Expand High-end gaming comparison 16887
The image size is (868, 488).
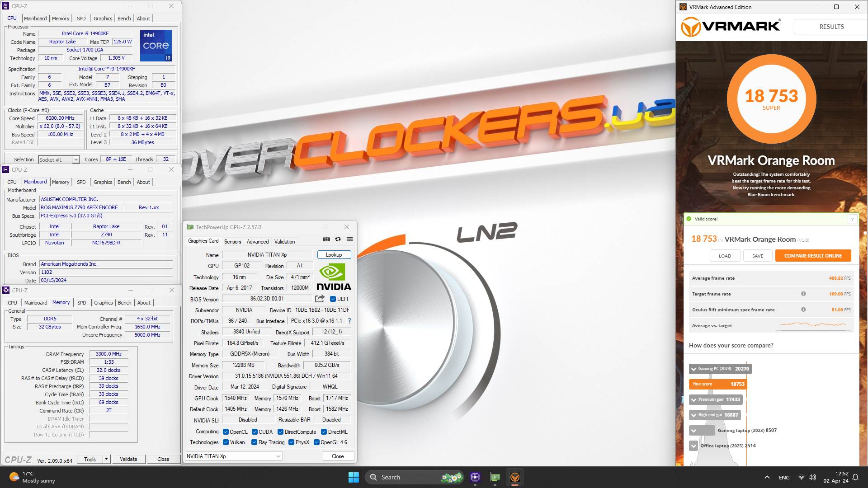pyautogui.click(x=693, y=415)
